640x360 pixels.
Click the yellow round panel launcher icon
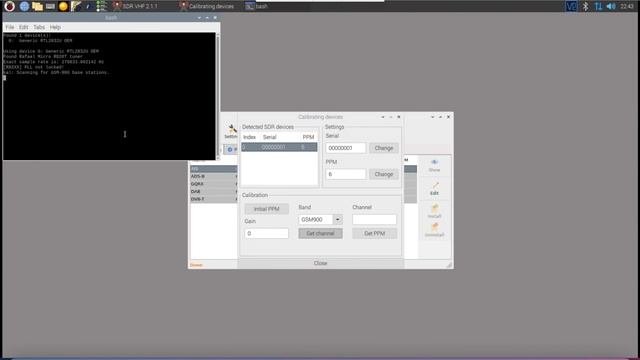click(63, 6)
